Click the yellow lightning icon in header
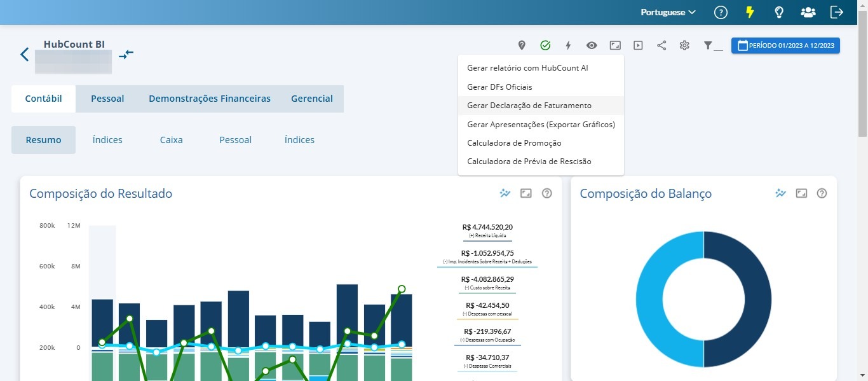The height and width of the screenshot is (381, 868). tap(750, 12)
